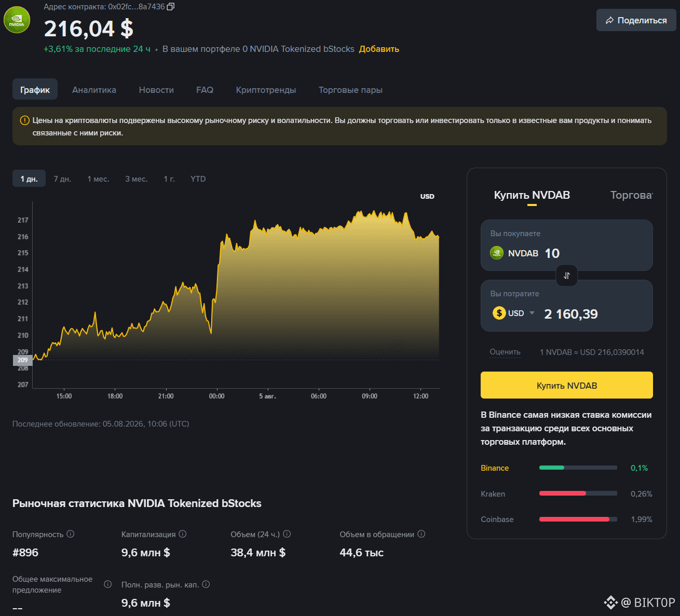
Task: Open the info icon next to Полн. разв. рын. кап.
Action: click(206, 584)
